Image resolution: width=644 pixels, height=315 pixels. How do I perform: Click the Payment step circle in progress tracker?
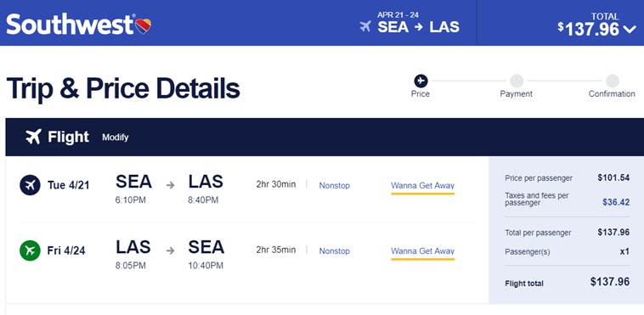(517, 81)
